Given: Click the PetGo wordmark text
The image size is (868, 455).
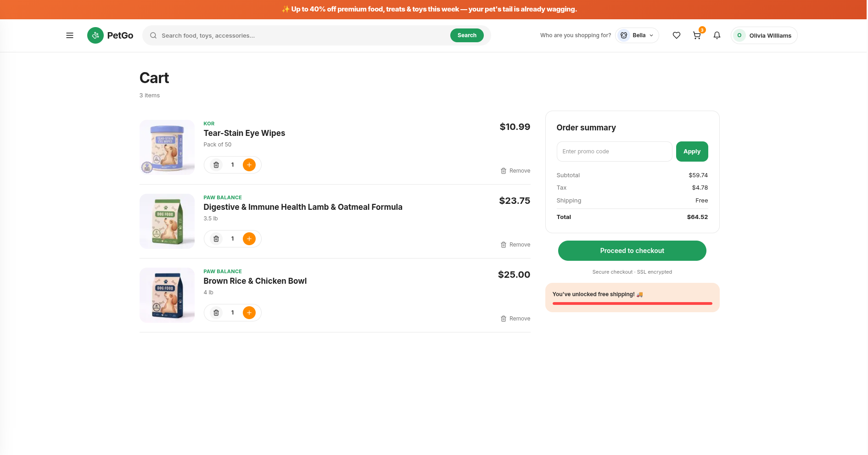Looking at the screenshot, I should [120, 35].
